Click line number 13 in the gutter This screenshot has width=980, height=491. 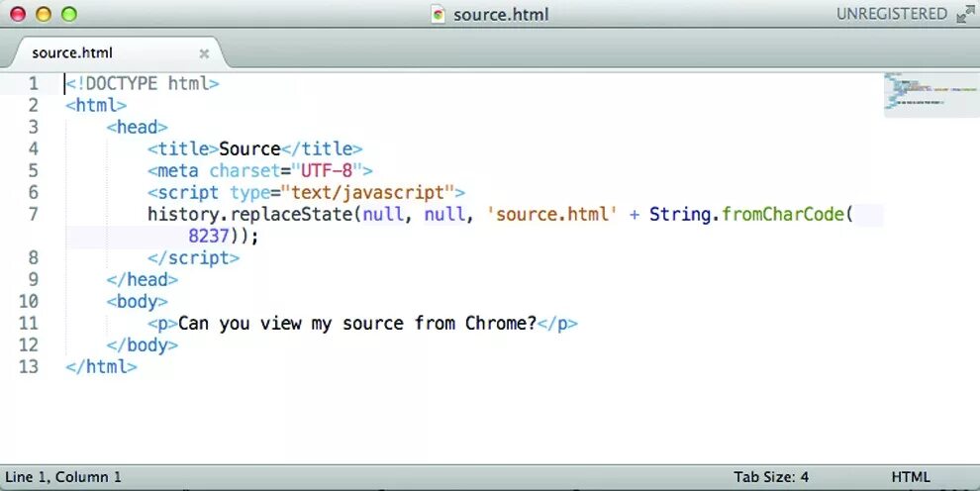[29, 366]
